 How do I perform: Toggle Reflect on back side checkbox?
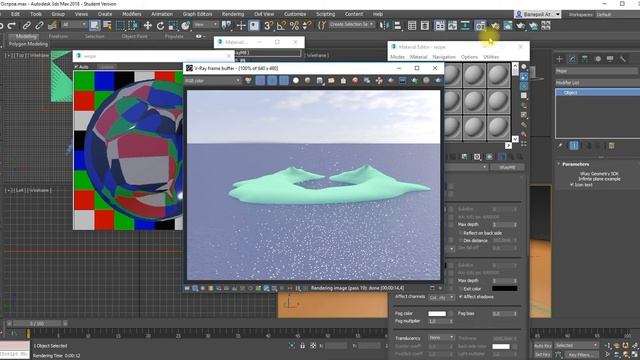[x=461, y=233]
